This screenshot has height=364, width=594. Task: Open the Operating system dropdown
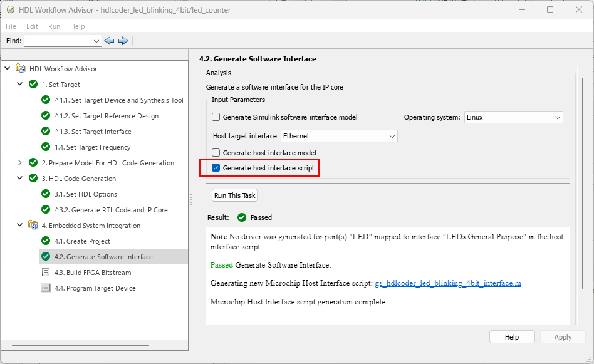point(513,117)
